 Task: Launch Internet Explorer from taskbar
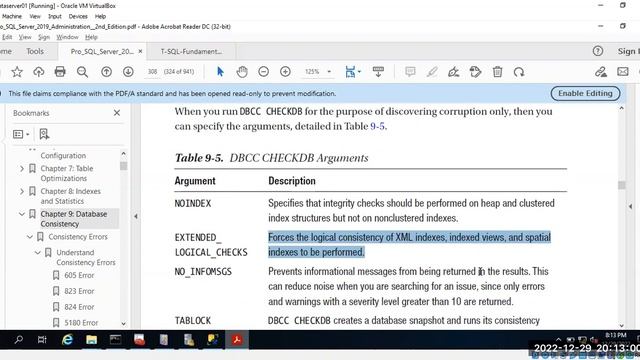[x=67, y=340]
